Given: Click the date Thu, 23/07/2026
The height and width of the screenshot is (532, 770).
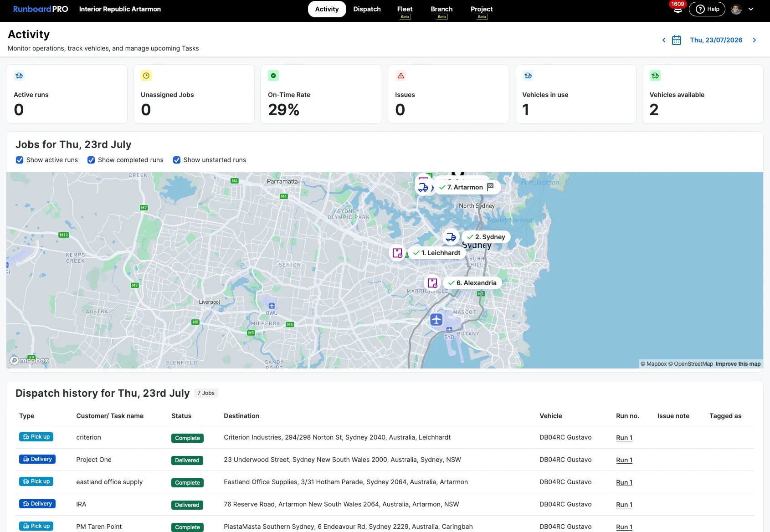Looking at the screenshot, I should 716,40.
